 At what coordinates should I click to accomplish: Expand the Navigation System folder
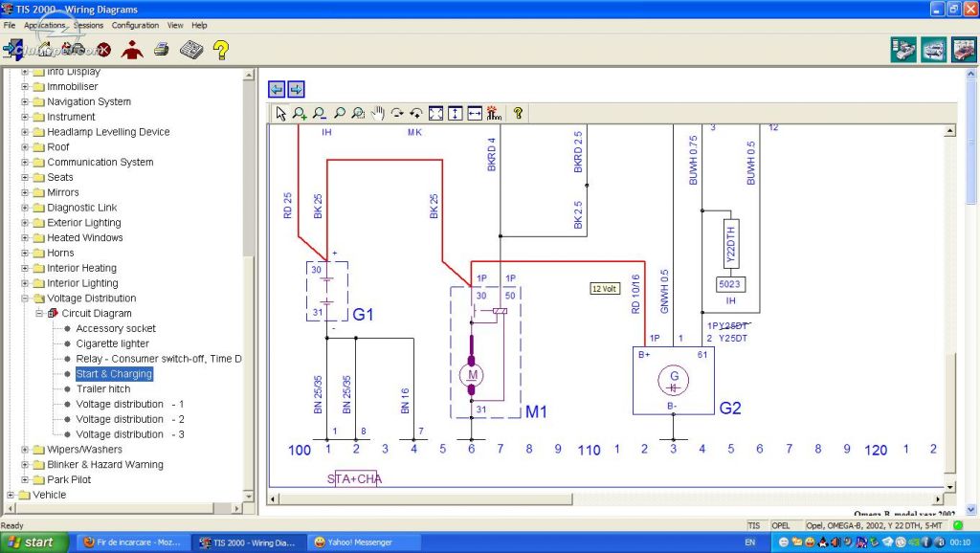tap(25, 101)
